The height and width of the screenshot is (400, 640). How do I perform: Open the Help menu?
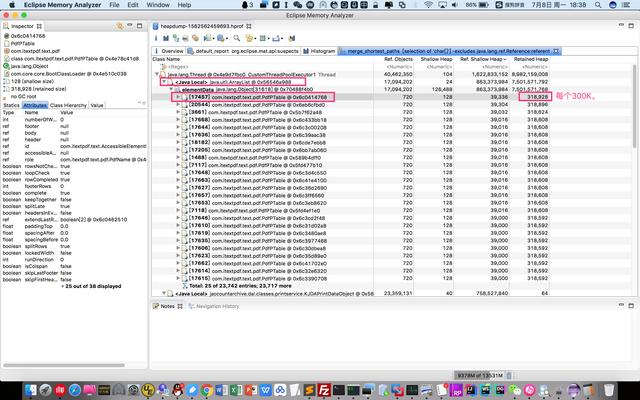click(184, 5)
